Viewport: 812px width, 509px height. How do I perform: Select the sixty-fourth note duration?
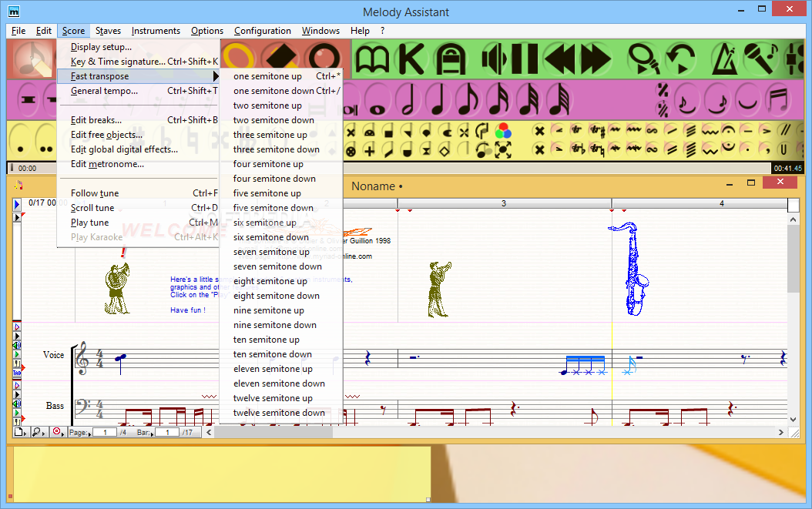(x=559, y=100)
